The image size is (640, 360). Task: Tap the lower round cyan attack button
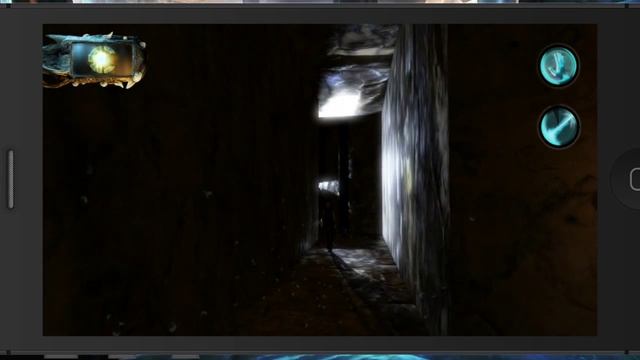[x=558, y=127]
